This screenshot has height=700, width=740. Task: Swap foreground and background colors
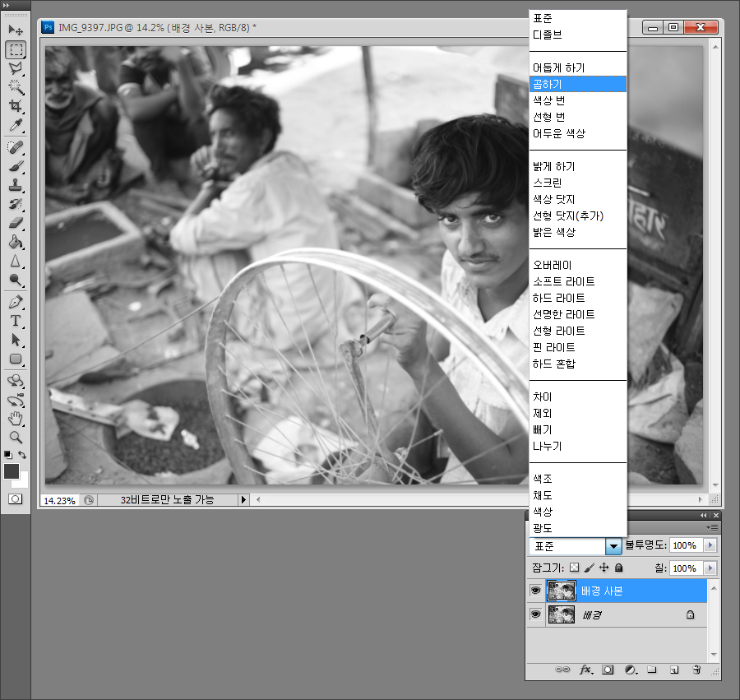pos(22,455)
